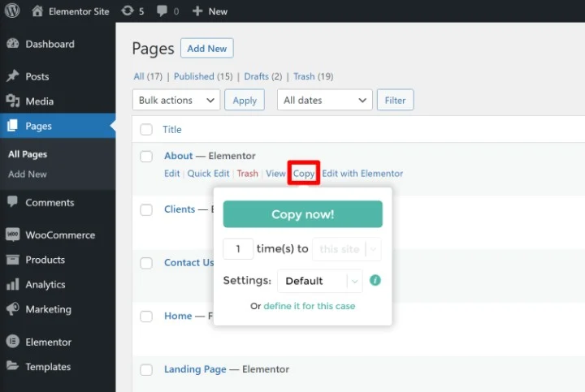
Task: Open Templates in the sidebar
Action: 48,367
